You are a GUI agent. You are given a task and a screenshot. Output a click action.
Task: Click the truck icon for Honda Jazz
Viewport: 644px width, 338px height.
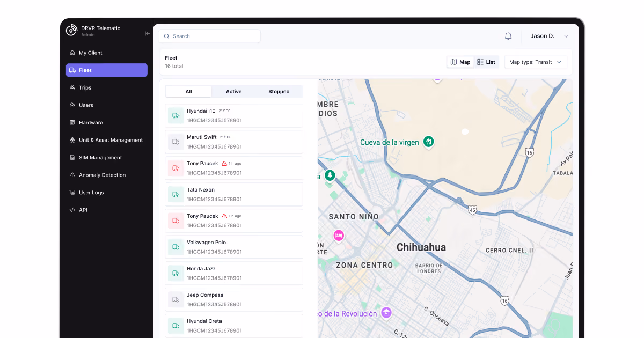[x=175, y=273]
